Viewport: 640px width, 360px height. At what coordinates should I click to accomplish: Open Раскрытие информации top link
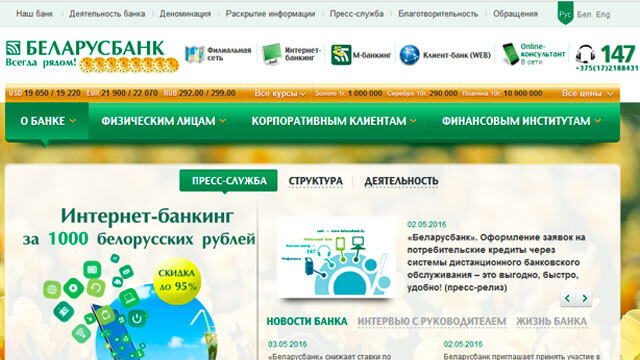270,14
